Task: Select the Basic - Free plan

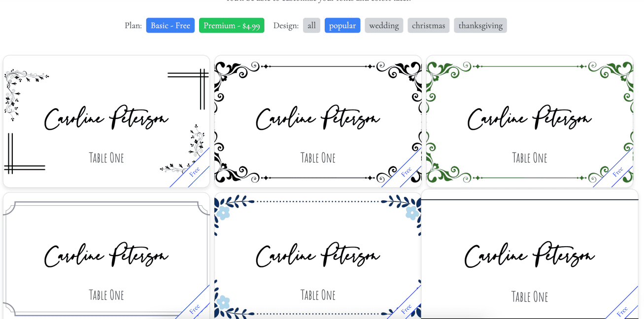Action: 170,26
